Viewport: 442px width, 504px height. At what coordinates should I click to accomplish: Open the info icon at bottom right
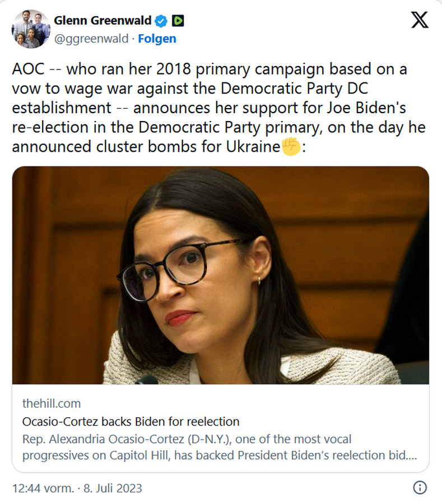coord(420,487)
